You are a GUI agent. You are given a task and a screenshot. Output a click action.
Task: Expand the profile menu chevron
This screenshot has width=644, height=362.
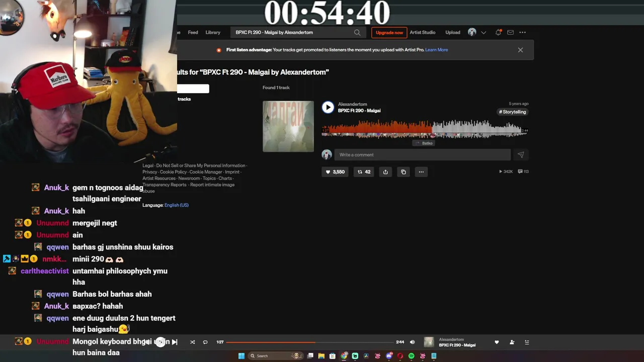point(484,33)
